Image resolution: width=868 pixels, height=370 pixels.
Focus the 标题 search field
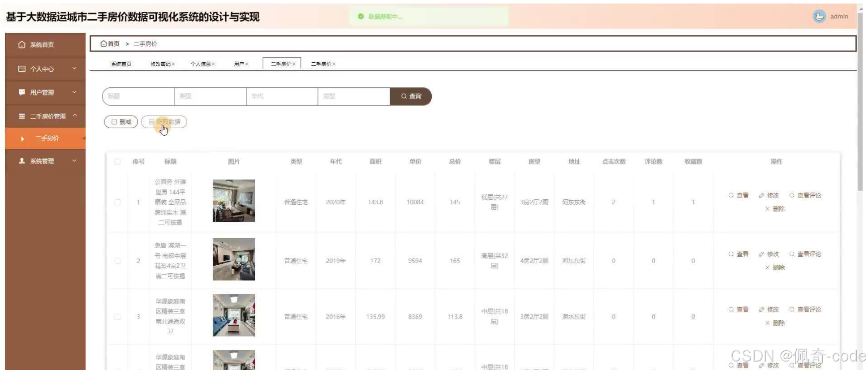[138, 96]
